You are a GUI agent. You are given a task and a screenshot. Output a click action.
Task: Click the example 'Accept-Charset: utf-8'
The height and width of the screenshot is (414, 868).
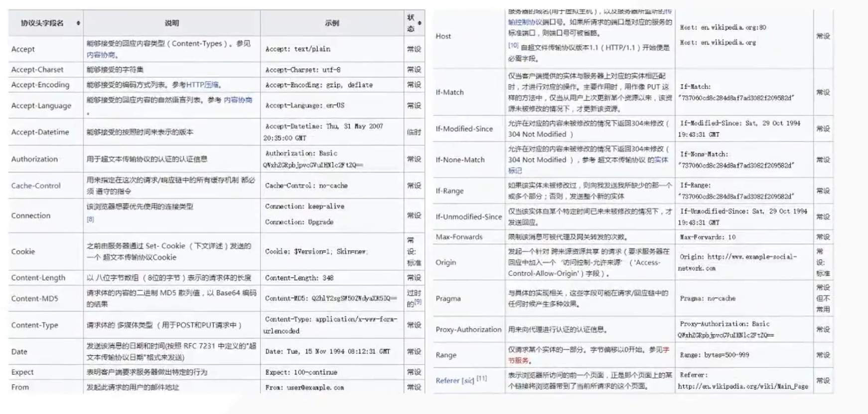click(x=302, y=70)
